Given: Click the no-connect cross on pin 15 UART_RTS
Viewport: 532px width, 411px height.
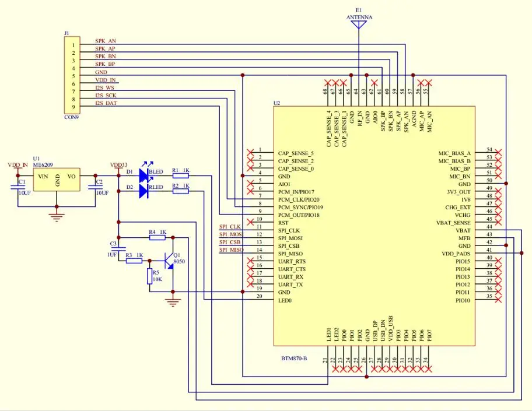Looking at the screenshot, I should 250,261.
